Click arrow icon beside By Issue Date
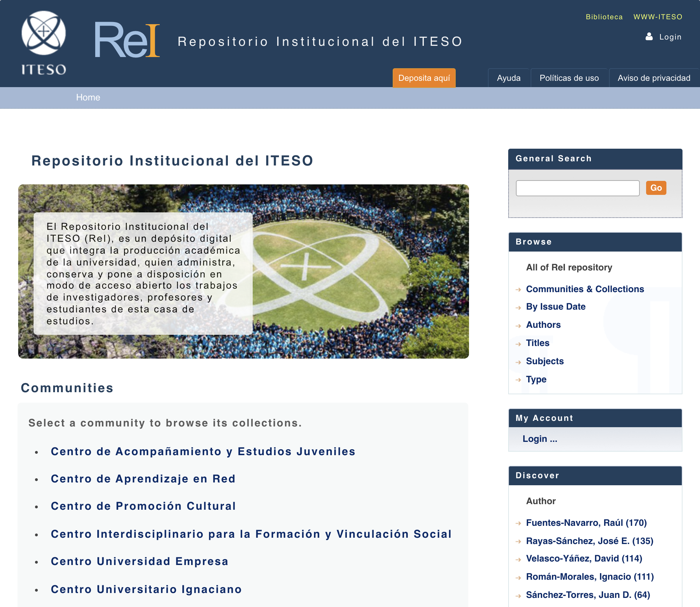 click(518, 308)
